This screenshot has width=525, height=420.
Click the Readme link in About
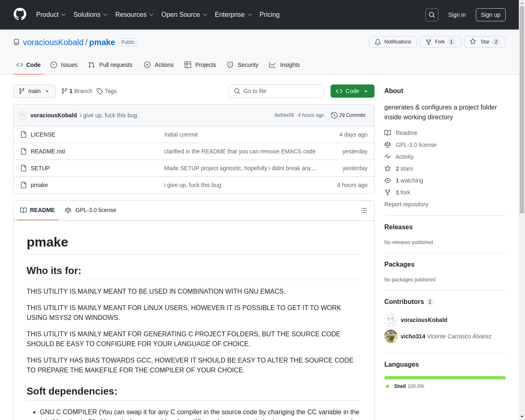tap(401, 133)
